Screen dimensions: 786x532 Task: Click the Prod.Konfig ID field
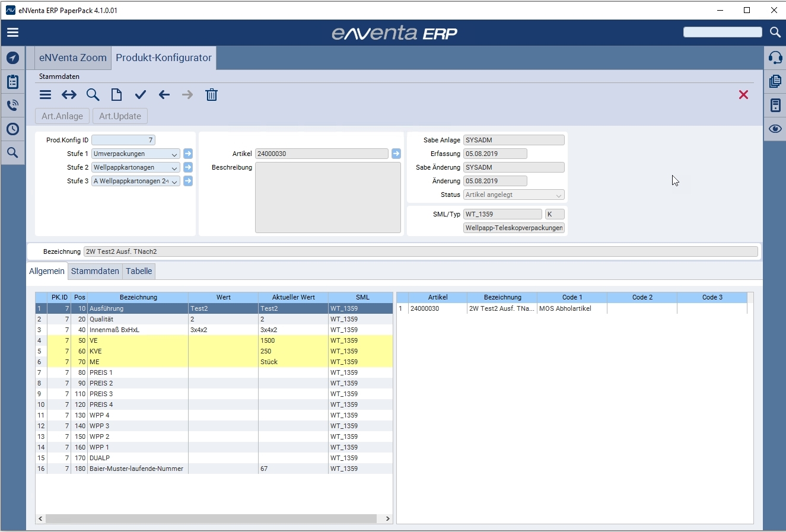pyautogui.click(x=123, y=140)
